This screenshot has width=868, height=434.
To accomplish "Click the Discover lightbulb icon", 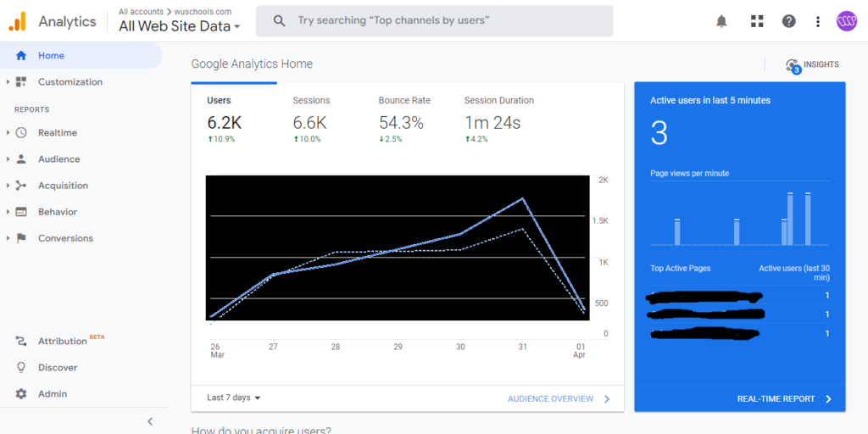I will (21, 368).
